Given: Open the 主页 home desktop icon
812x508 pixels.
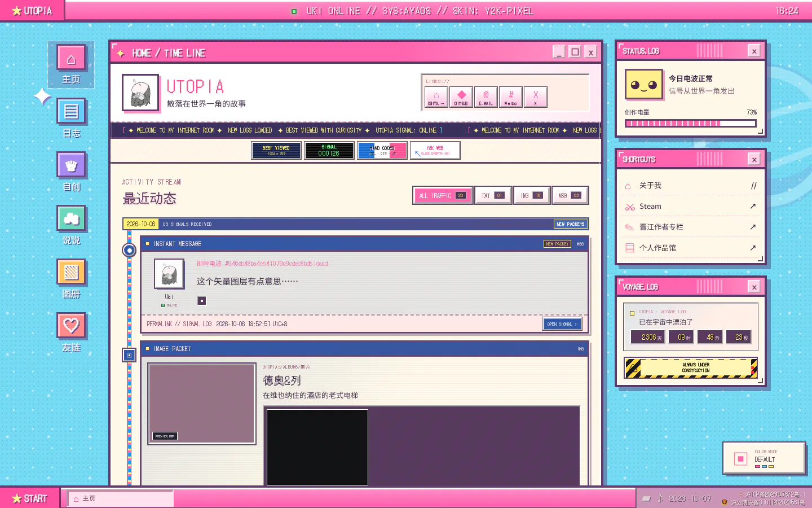Looking at the screenshot, I should click(71, 64).
